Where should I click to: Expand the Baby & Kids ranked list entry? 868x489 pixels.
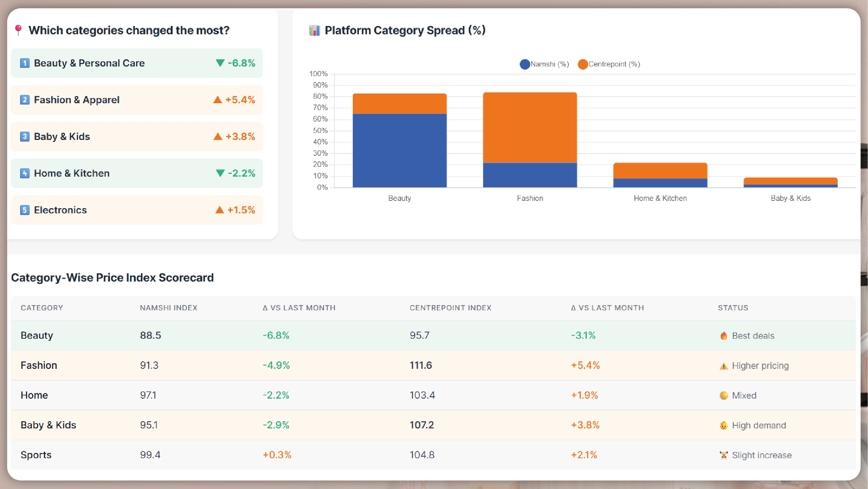[x=137, y=136]
